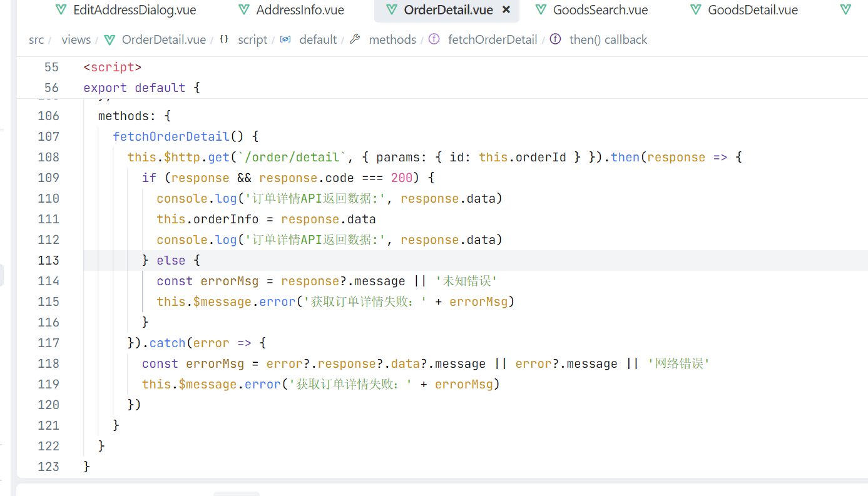Click Vue icon on EditAddressDialog.vue tab
The height and width of the screenshot is (496, 868).
click(61, 10)
